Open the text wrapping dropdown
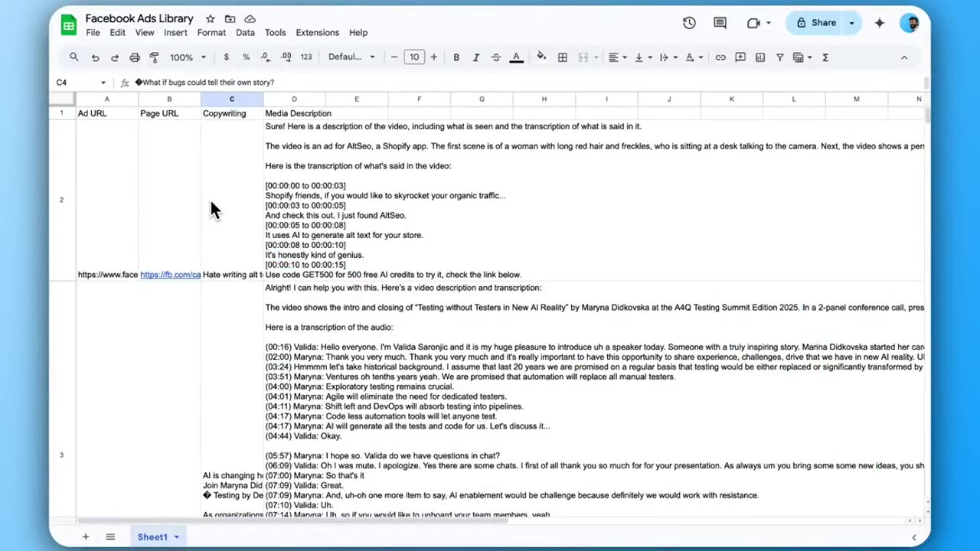This screenshot has width=980, height=551. (x=667, y=57)
